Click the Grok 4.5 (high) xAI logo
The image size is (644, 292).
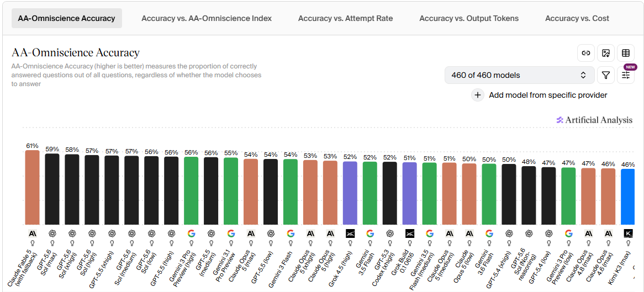(350, 233)
